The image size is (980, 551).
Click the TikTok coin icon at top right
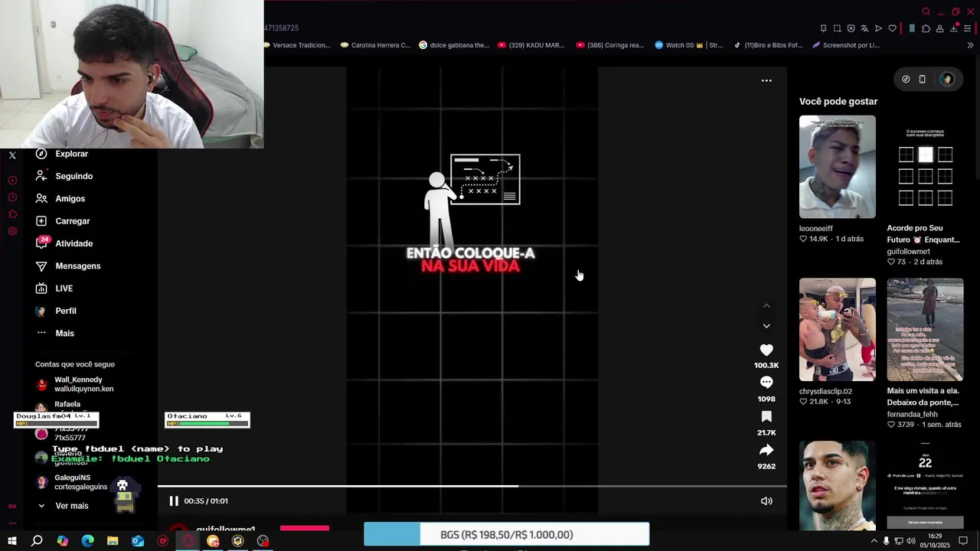906,80
